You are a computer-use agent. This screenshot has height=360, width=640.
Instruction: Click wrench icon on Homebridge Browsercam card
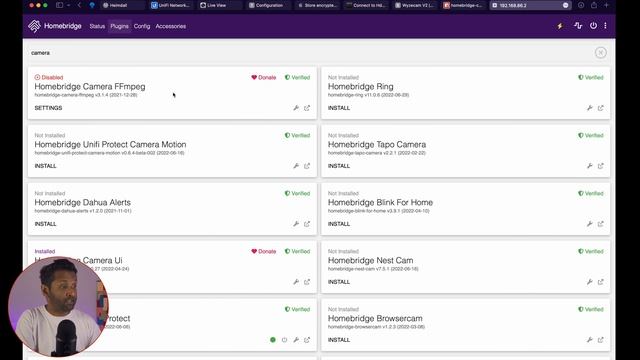click(x=589, y=340)
